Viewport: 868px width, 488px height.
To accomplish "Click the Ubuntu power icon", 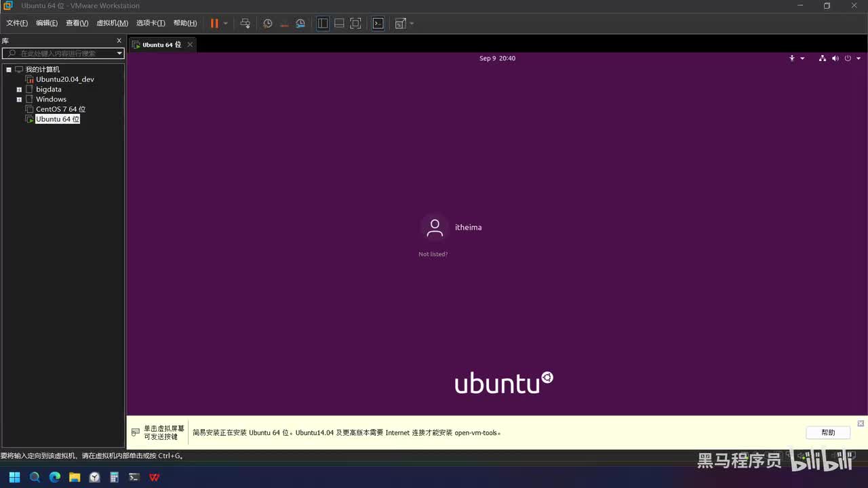I will click(848, 58).
